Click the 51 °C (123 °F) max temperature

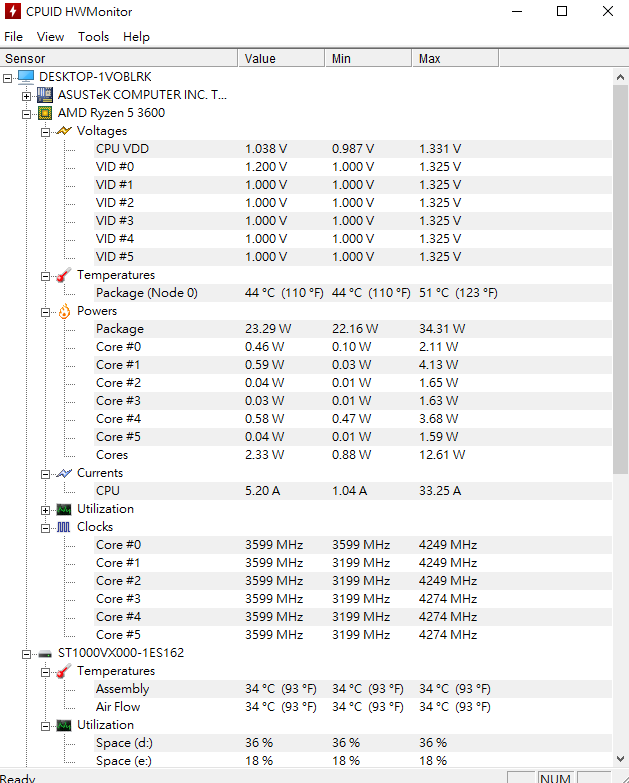[x=458, y=293]
